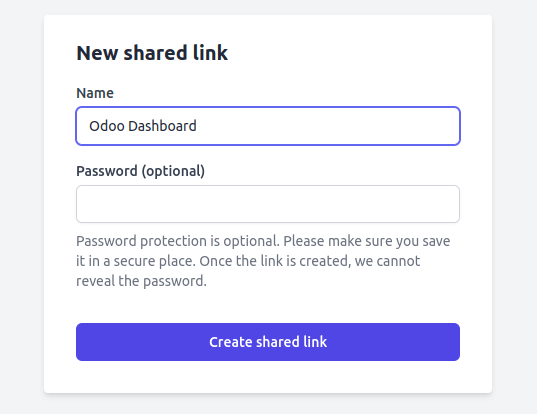Screen dimensions: 537x414
Task: Click the Name field label
Action: click(95, 93)
